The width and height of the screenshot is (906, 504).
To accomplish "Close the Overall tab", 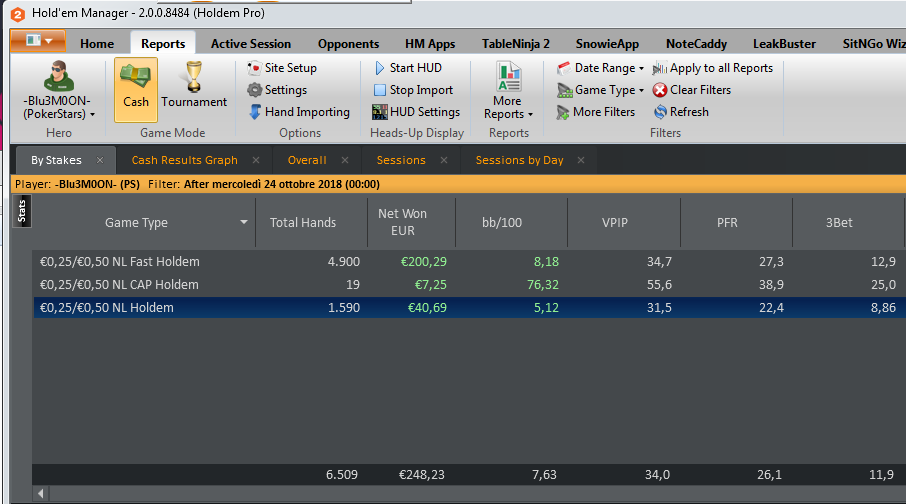I will point(345,160).
